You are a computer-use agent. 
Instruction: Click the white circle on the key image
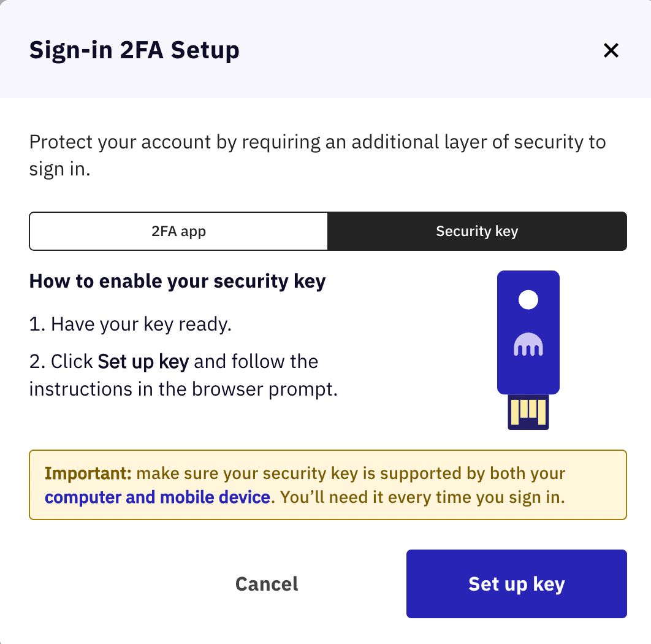tap(528, 300)
